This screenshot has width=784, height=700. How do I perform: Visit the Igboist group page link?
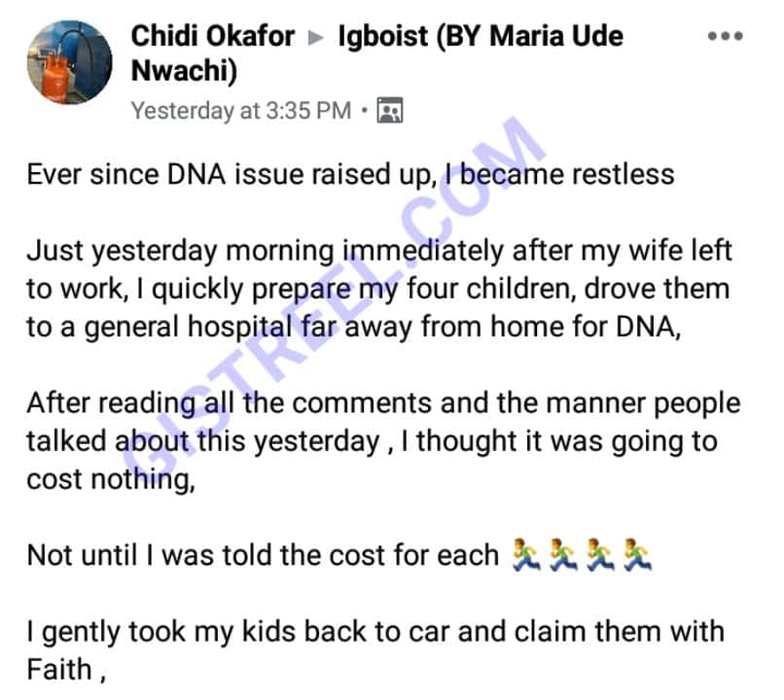click(377, 52)
